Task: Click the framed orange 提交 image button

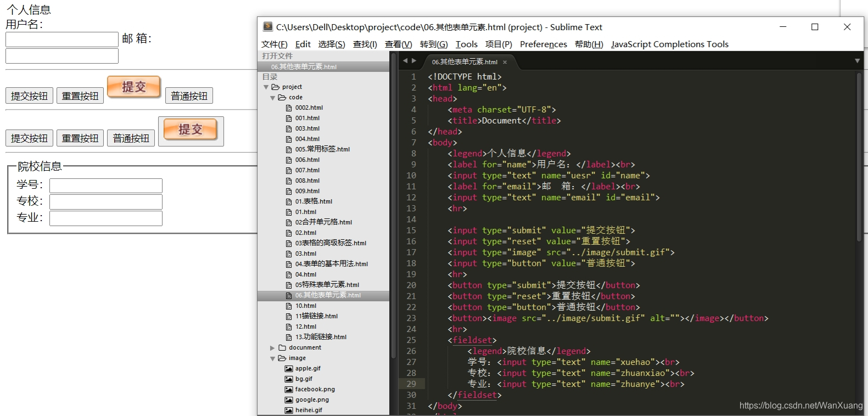Action: click(191, 130)
